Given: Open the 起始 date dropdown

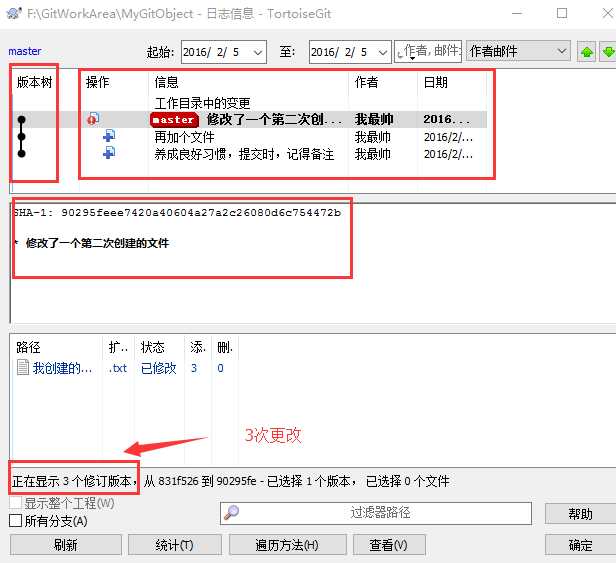Looking at the screenshot, I should [258, 52].
